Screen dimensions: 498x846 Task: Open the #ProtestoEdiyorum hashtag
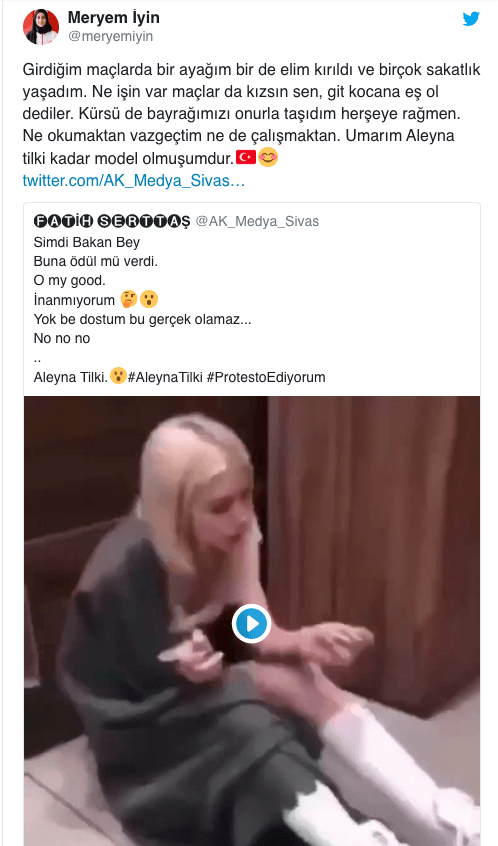265,377
